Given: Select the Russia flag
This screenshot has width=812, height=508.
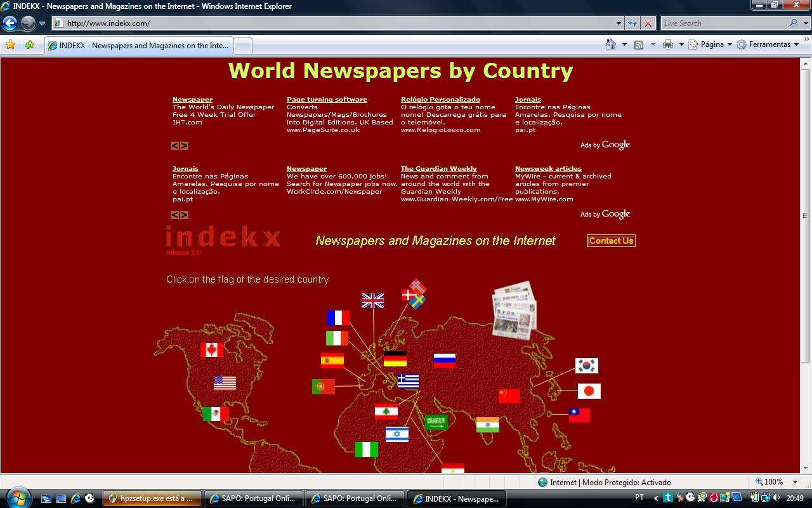Looking at the screenshot, I should click(445, 361).
